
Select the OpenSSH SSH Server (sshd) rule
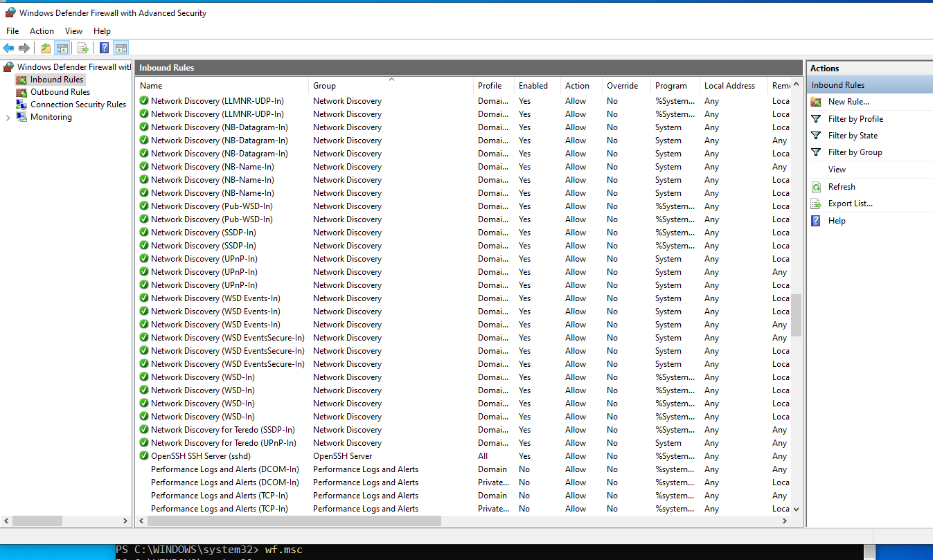tap(201, 456)
